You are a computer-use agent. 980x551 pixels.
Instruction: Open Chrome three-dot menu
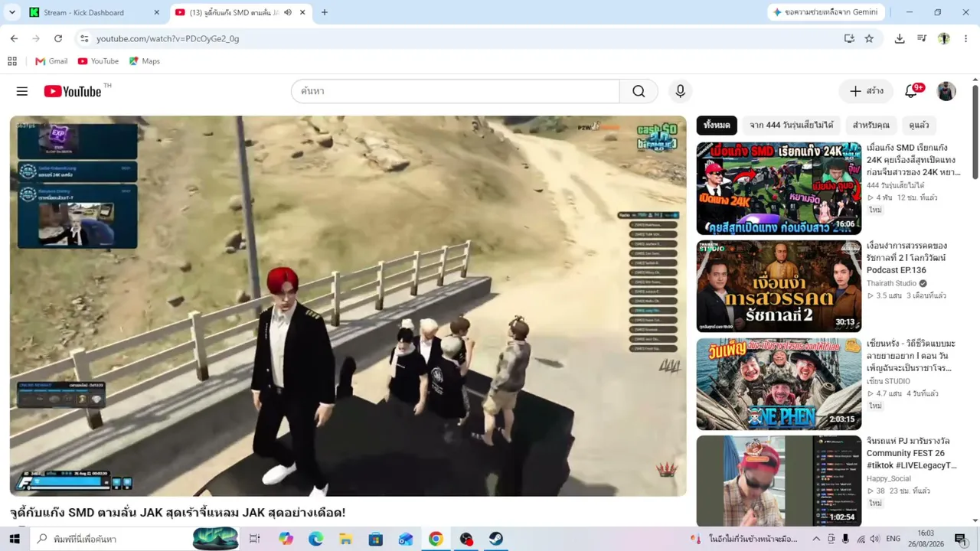click(965, 38)
